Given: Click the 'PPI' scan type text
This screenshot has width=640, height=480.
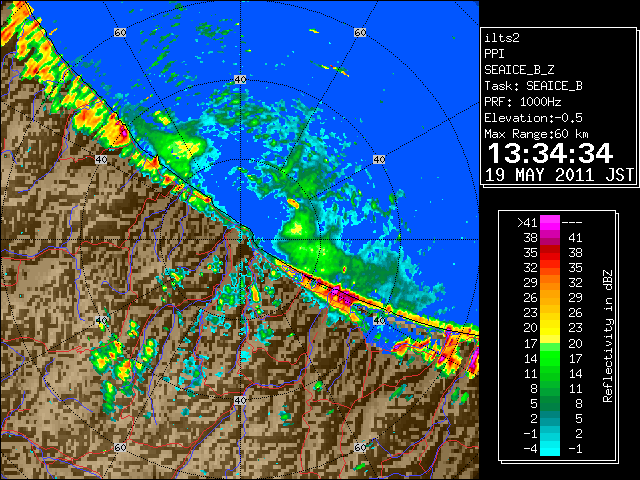Looking at the screenshot, I should (x=494, y=54).
